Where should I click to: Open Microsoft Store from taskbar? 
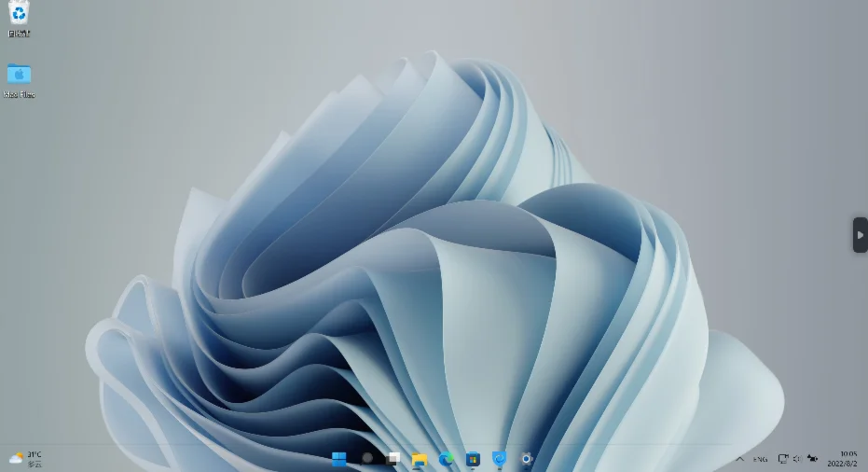pos(473,459)
